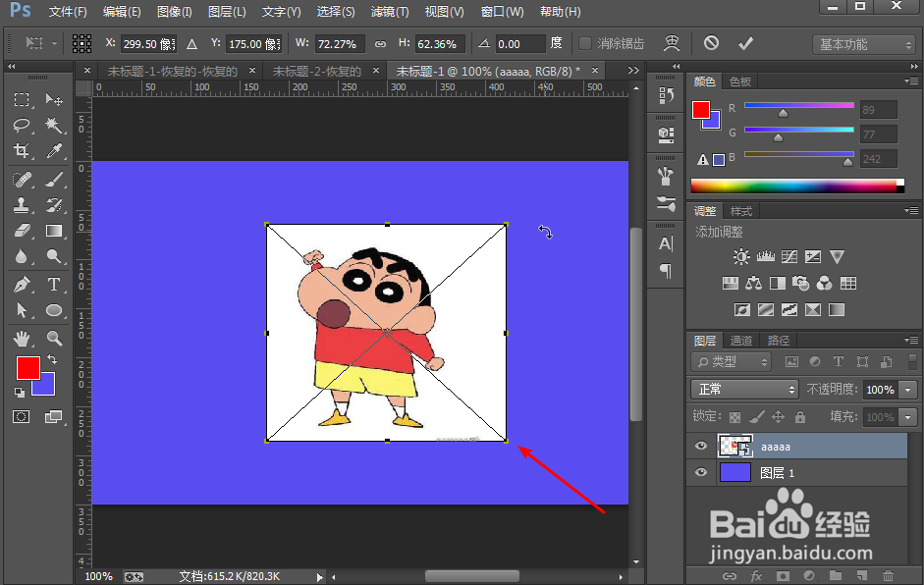The width and height of the screenshot is (924, 585).
Task: Cancel the transform in options bar
Action: 711,43
